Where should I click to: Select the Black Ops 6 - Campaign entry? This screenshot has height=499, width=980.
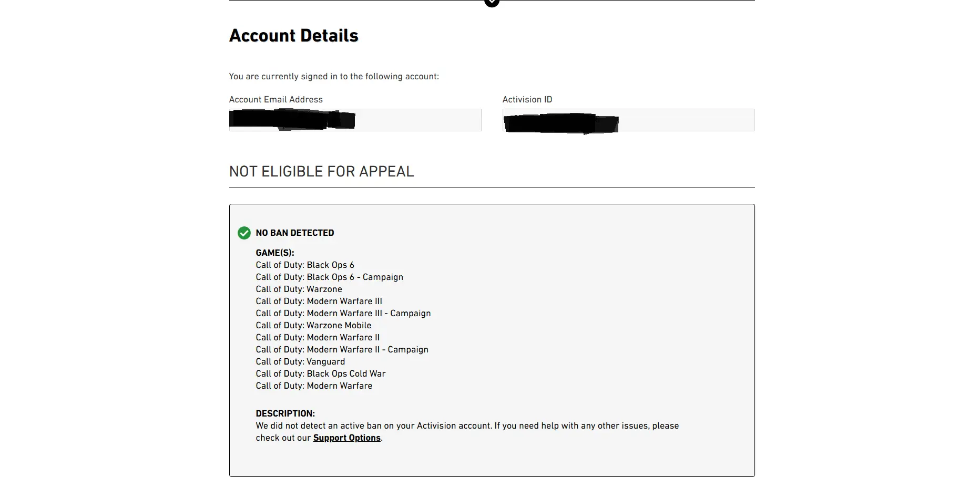coord(329,277)
